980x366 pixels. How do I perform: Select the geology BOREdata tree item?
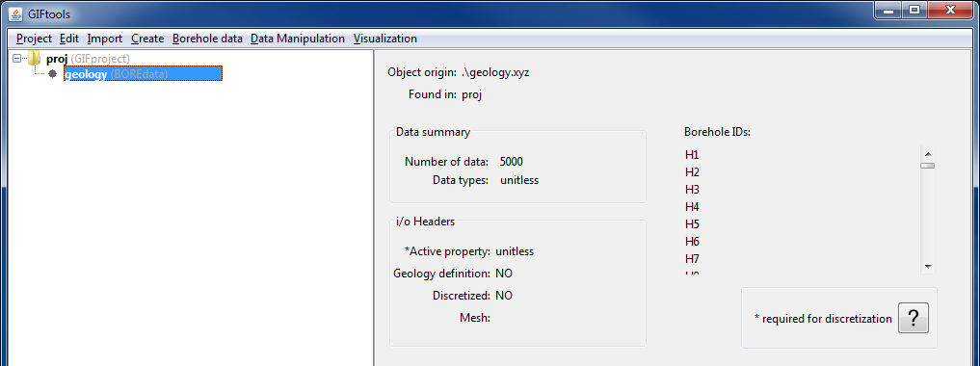pyautogui.click(x=144, y=74)
